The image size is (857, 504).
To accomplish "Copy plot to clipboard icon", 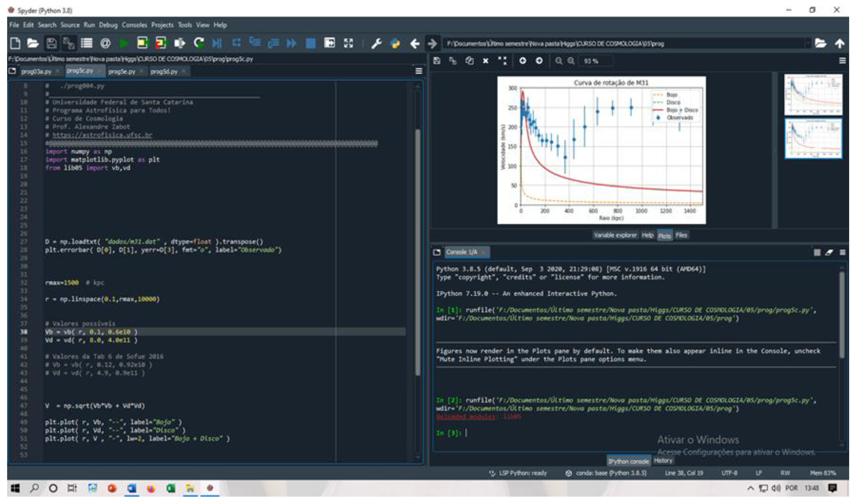I will point(470,61).
